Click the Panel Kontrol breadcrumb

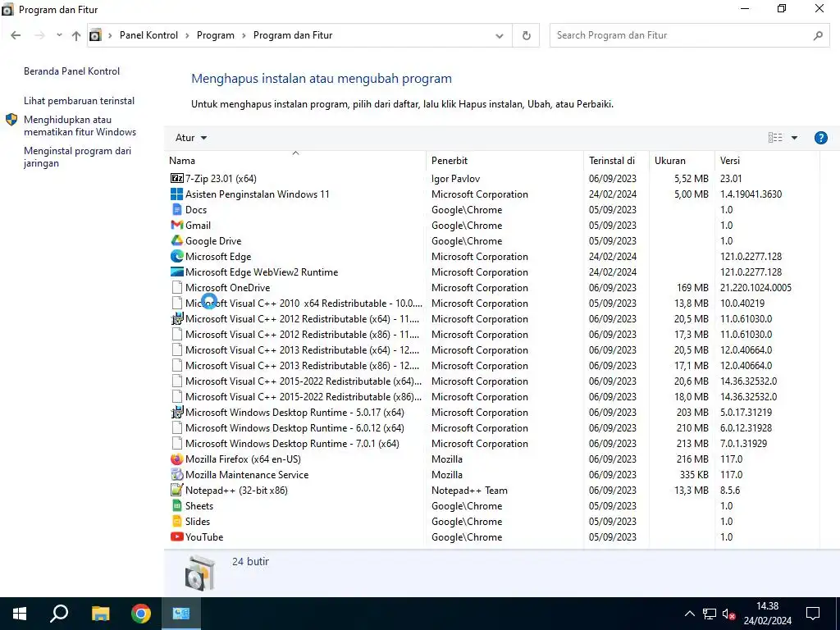[x=148, y=35]
